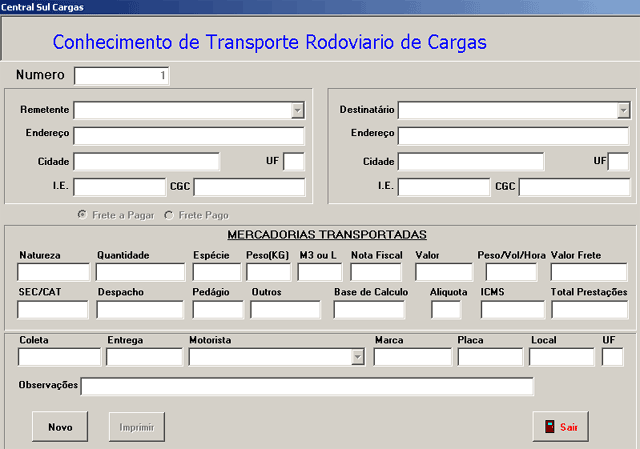Expand the Motorista dropdown list
The width and height of the screenshot is (640, 449).
point(358,357)
